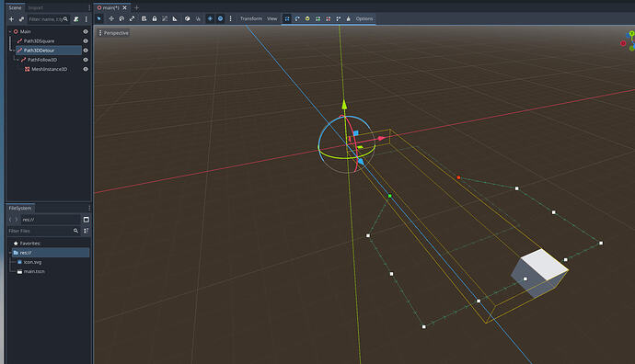
Task: Select the Main root node
Action: pos(25,31)
